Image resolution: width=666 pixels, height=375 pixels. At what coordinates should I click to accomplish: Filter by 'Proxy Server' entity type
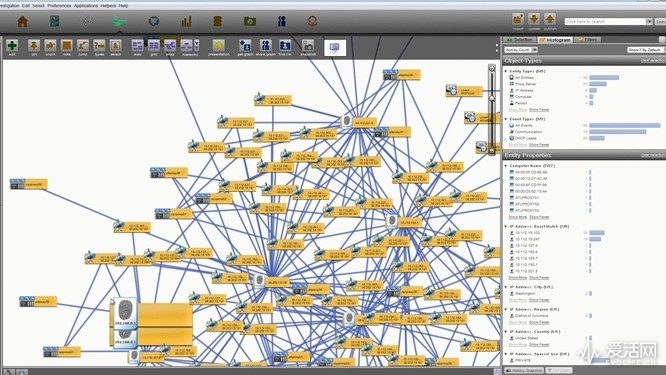click(x=525, y=84)
